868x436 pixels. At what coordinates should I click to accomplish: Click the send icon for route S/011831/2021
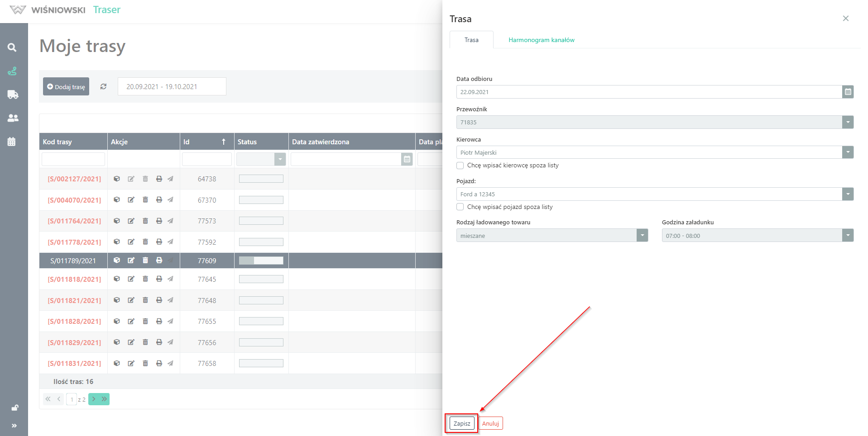tap(170, 363)
